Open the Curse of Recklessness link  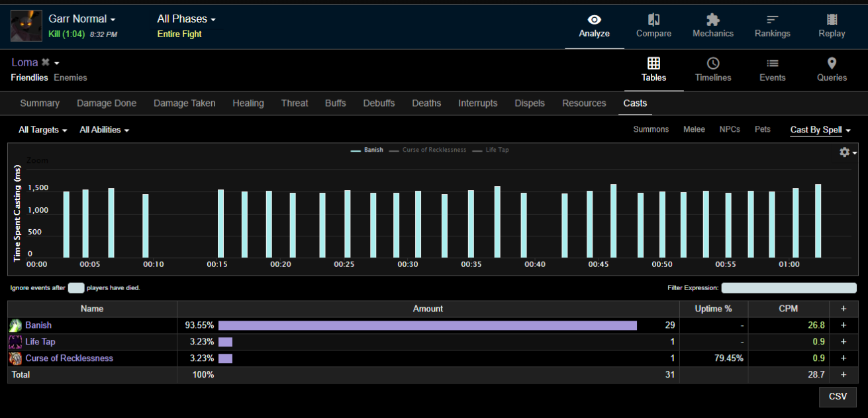[69, 358]
